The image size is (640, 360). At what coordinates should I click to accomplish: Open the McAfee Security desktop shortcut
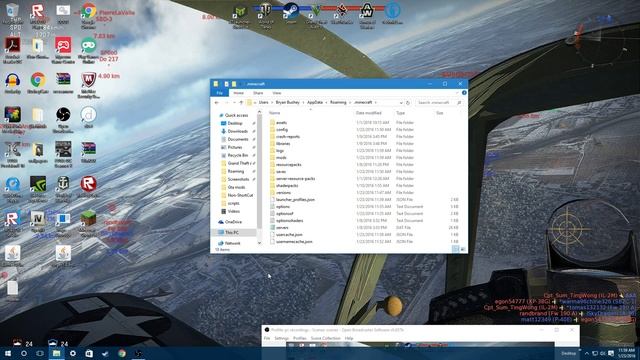88,85
